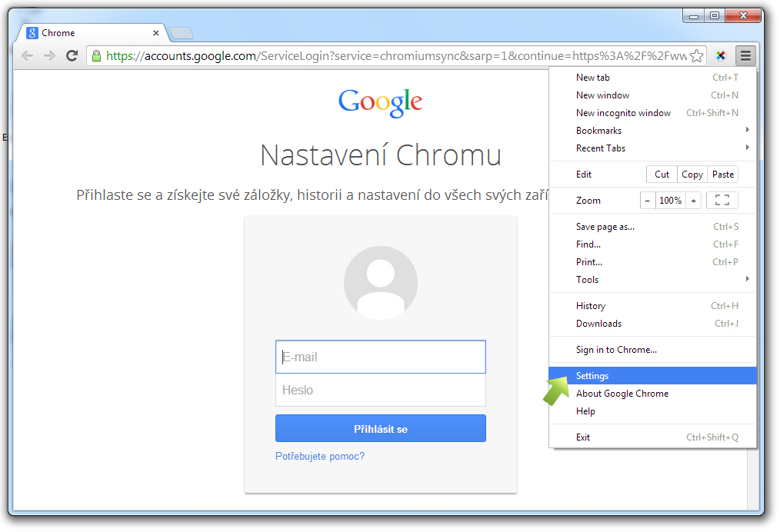Click the page's vertical scrollbar

pos(752,479)
